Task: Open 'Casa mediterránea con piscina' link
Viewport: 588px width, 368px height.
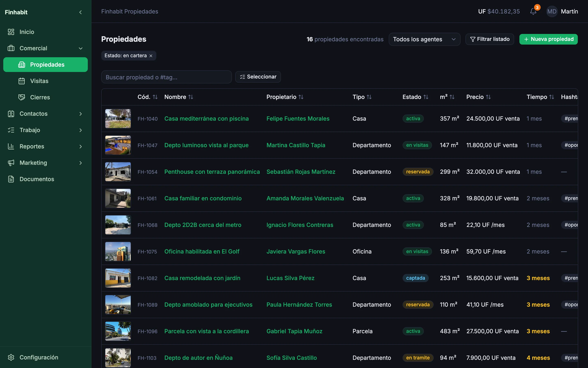Action: coord(207,119)
